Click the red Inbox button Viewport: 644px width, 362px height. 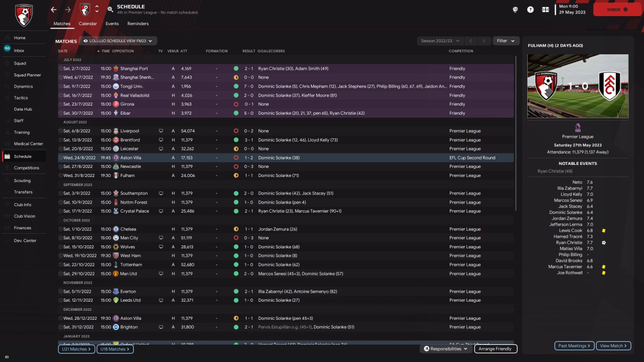pos(617,10)
